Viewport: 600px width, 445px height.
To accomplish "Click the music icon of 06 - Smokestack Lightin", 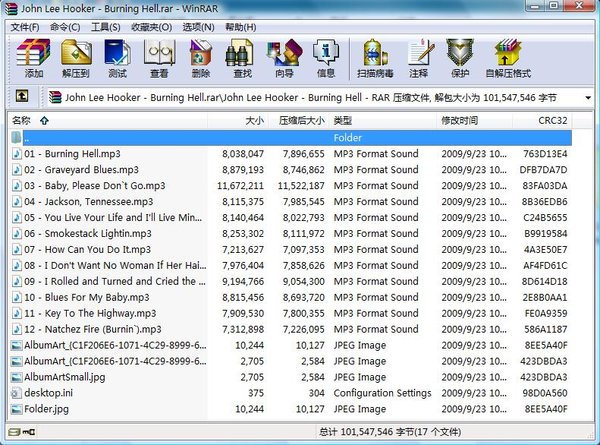I will 16,233.
